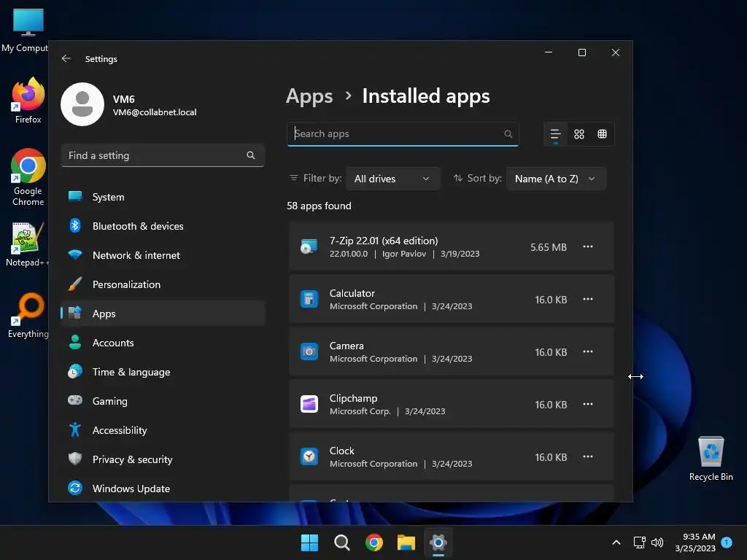Click the Camera app icon
This screenshot has height=560, width=747.
tap(309, 351)
